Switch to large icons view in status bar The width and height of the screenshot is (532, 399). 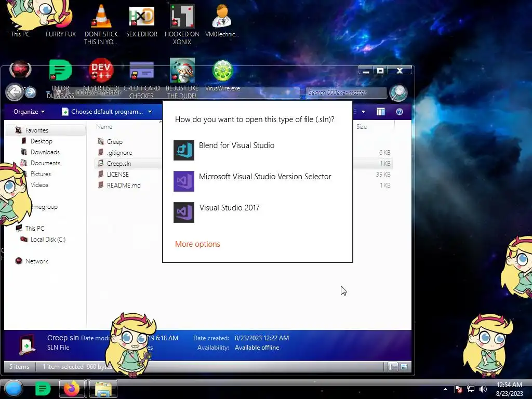click(404, 367)
